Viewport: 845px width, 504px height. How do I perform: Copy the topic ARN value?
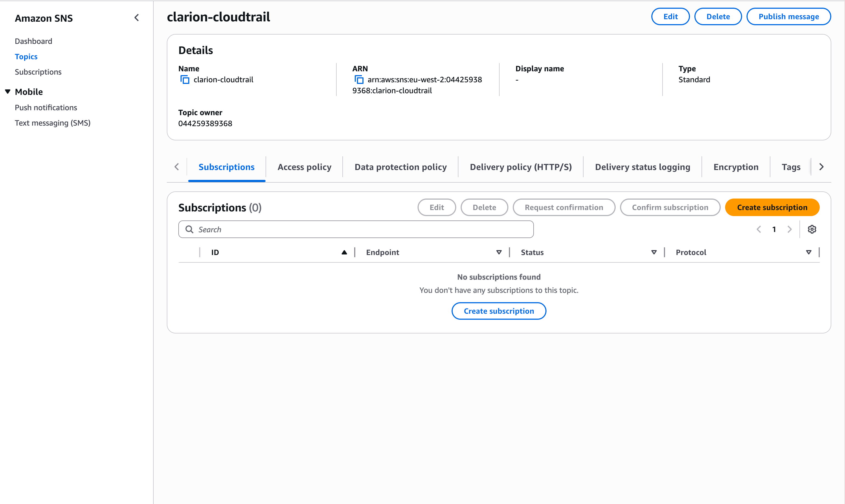coord(359,80)
